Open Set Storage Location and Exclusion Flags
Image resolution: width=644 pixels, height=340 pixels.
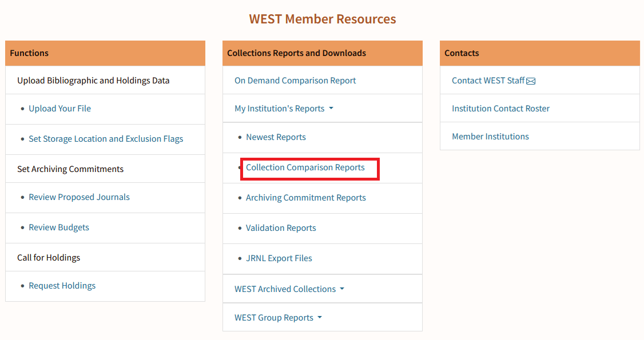point(106,139)
